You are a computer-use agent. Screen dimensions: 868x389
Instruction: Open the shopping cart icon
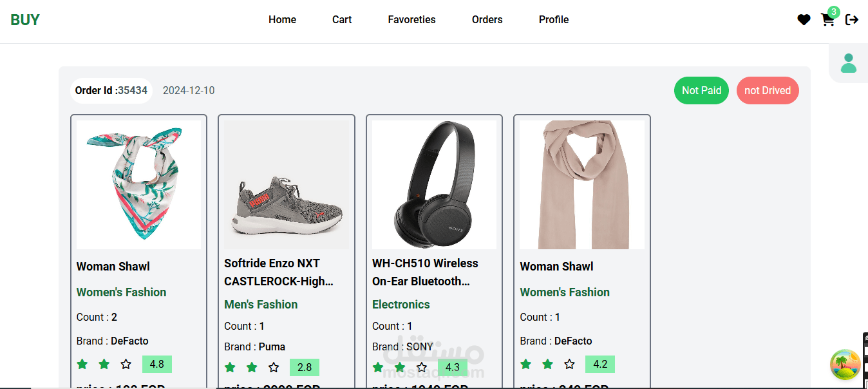(x=827, y=20)
